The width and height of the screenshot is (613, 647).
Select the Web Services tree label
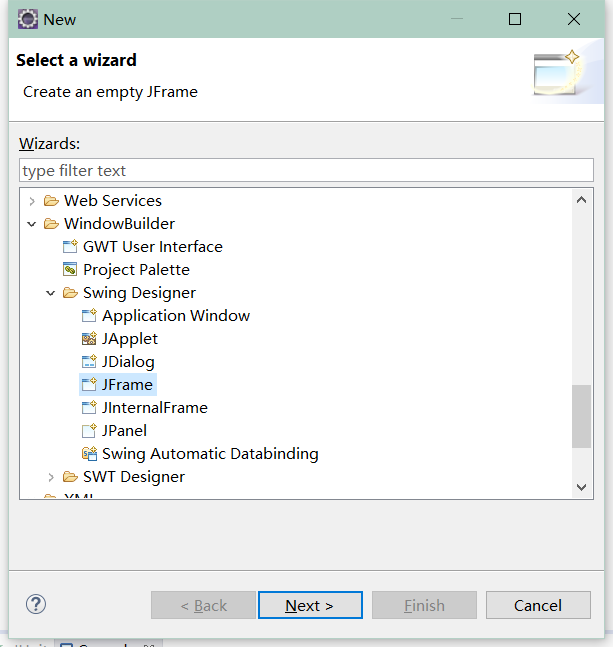click(x=113, y=201)
